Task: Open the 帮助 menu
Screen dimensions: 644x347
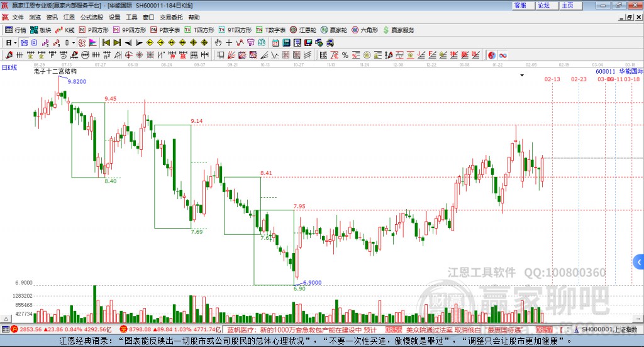Action: 194,17
